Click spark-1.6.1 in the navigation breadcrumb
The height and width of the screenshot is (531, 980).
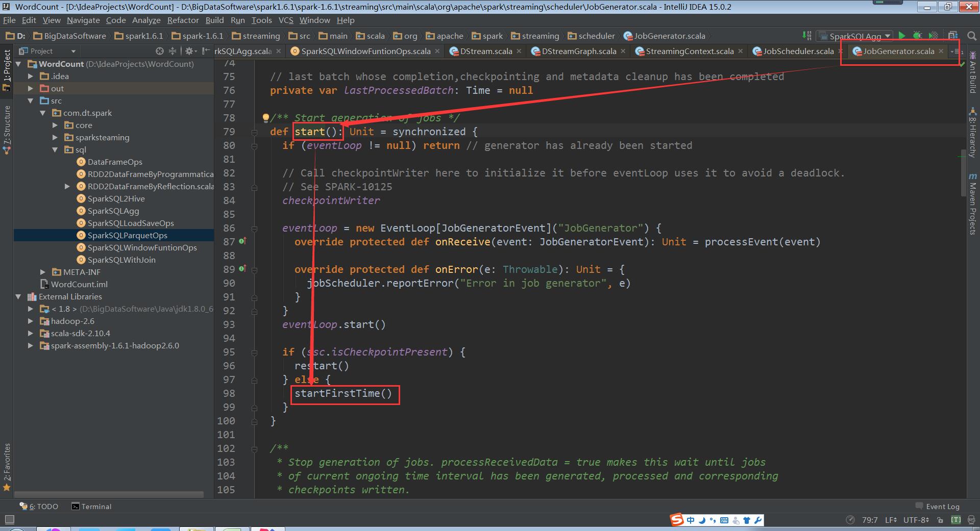coord(198,36)
